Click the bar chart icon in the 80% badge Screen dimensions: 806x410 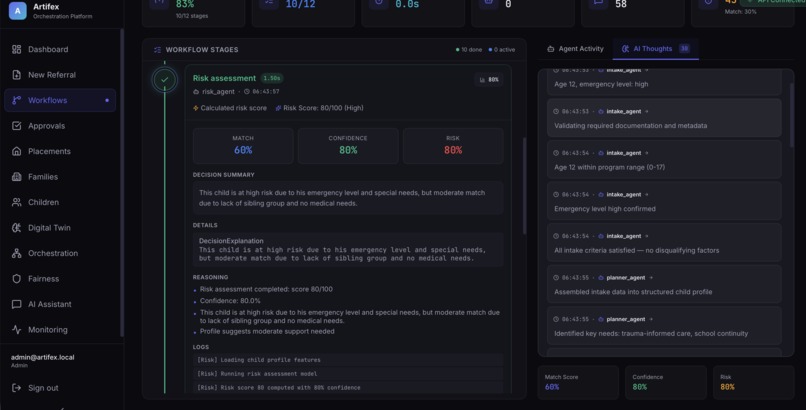tap(482, 80)
